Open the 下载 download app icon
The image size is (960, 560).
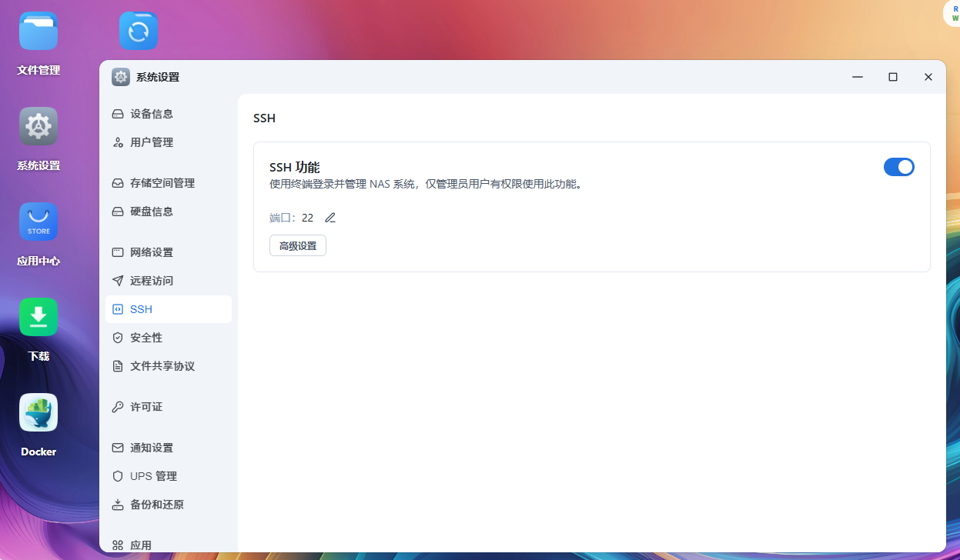point(38,318)
